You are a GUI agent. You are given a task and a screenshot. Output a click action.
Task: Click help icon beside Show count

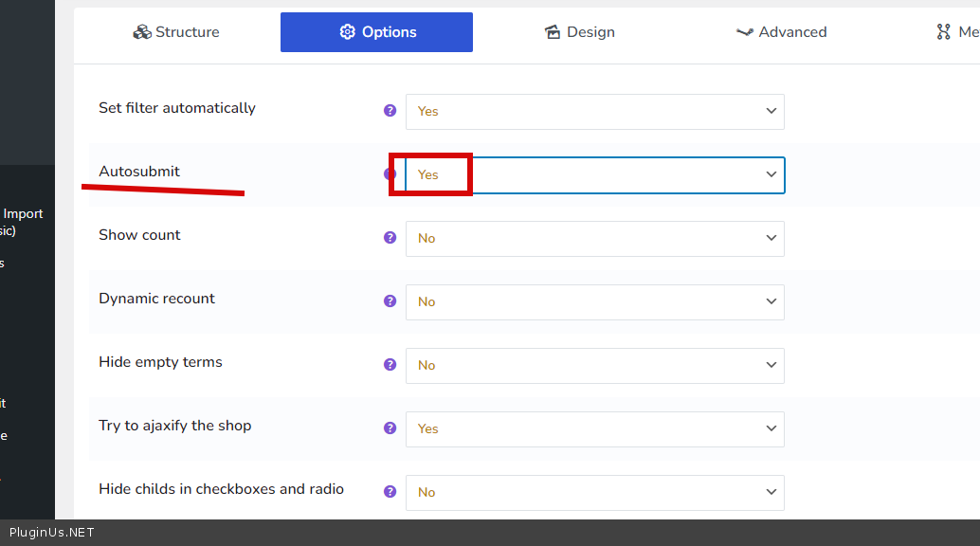[390, 238]
